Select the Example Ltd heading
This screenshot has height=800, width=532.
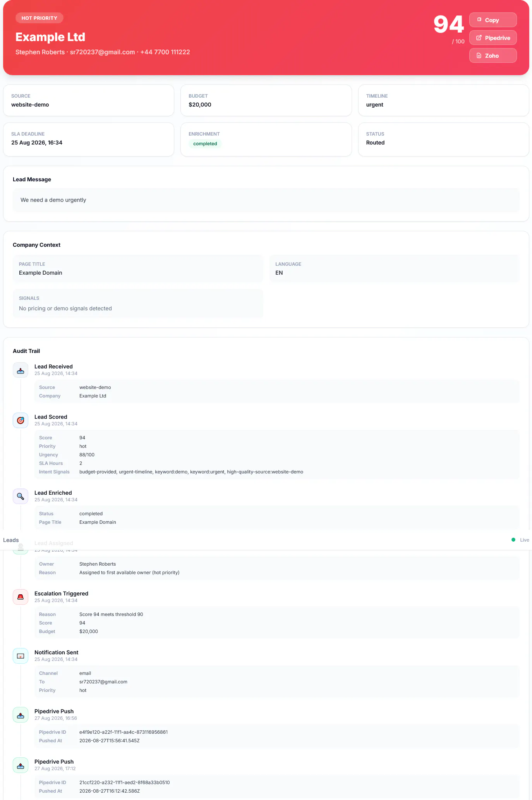[x=50, y=37]
